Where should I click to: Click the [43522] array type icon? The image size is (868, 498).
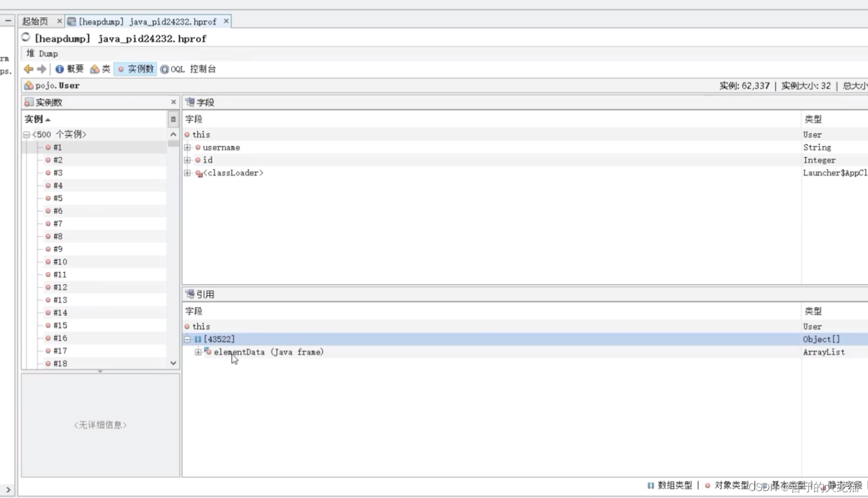coord(198,339)
